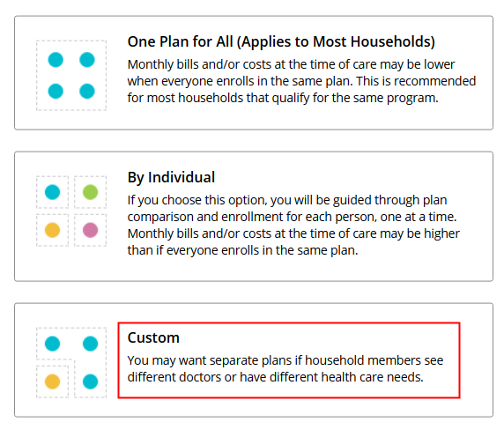Click the pink dot in By Individual icon
The width and height of the screenshot is (504, 437).
pos(91,230)
